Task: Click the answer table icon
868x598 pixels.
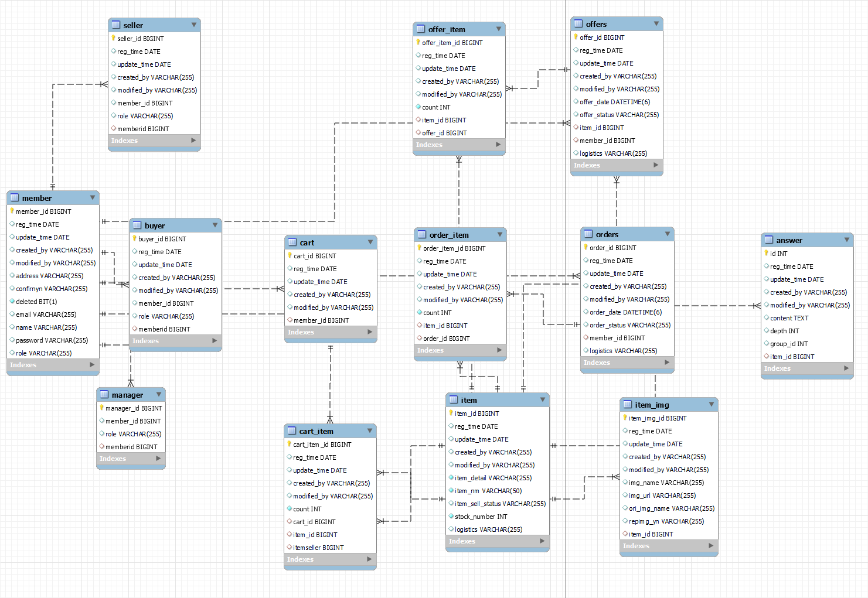Action: pos(769,240)
